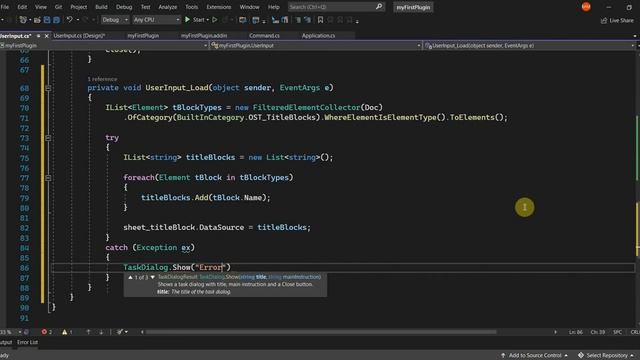Click Start Without Debugging icon

click(215, 20)
